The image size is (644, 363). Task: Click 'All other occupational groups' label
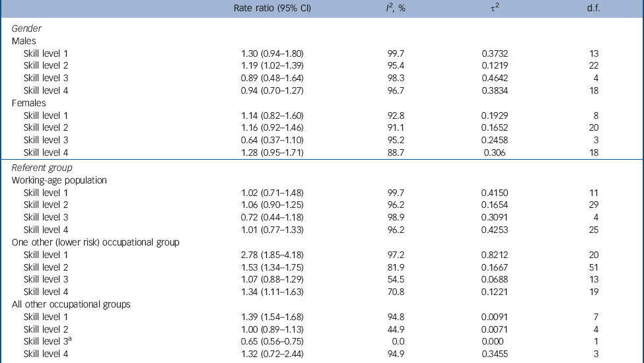click(70, 304)
